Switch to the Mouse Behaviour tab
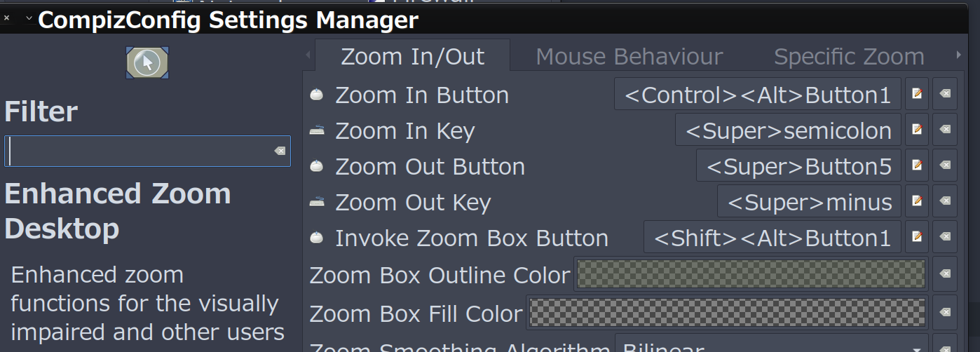 tap(629, 56)
